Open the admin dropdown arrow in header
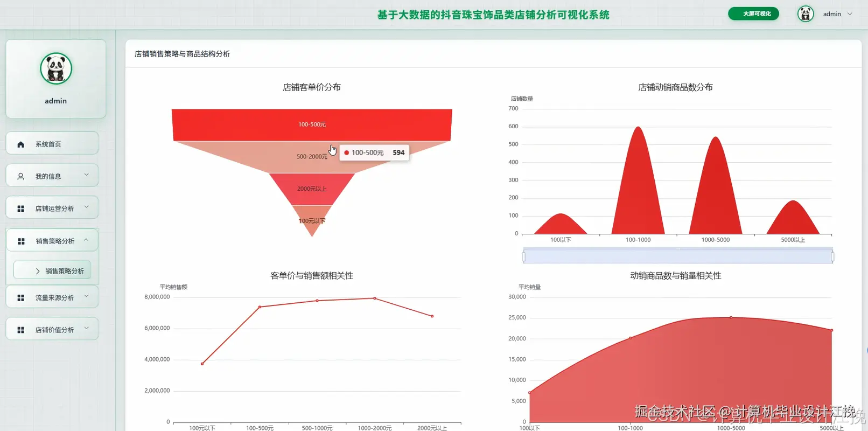This screenshot has width=868, height=431. click(x=850, y=14)
